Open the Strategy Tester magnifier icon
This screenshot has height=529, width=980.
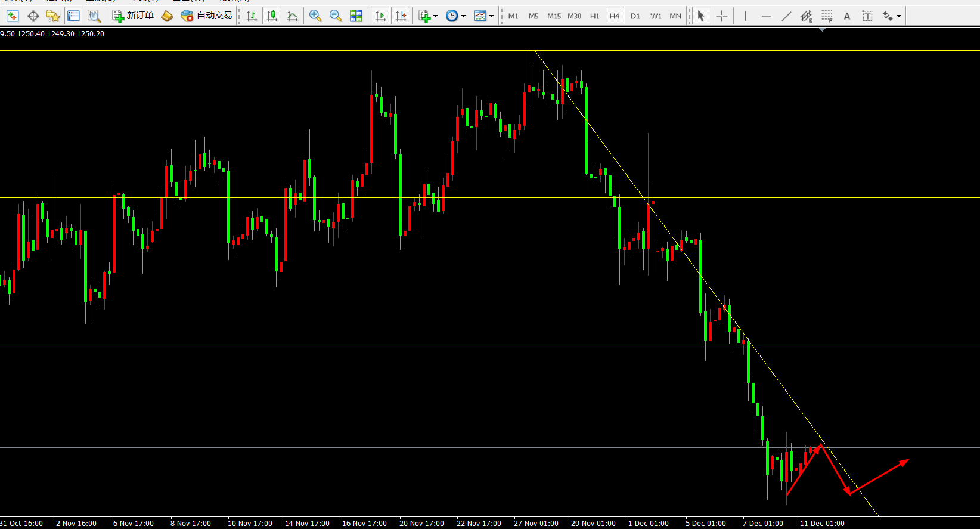click(x=94, y=16)
